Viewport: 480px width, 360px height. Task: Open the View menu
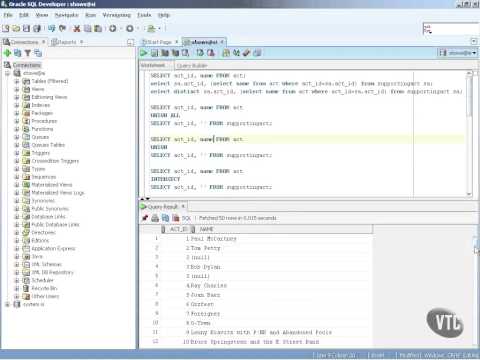click(x=42, y=15)
